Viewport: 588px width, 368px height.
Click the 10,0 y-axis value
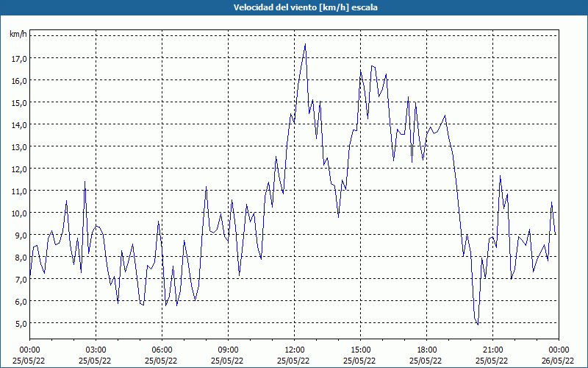click(19, 213)
